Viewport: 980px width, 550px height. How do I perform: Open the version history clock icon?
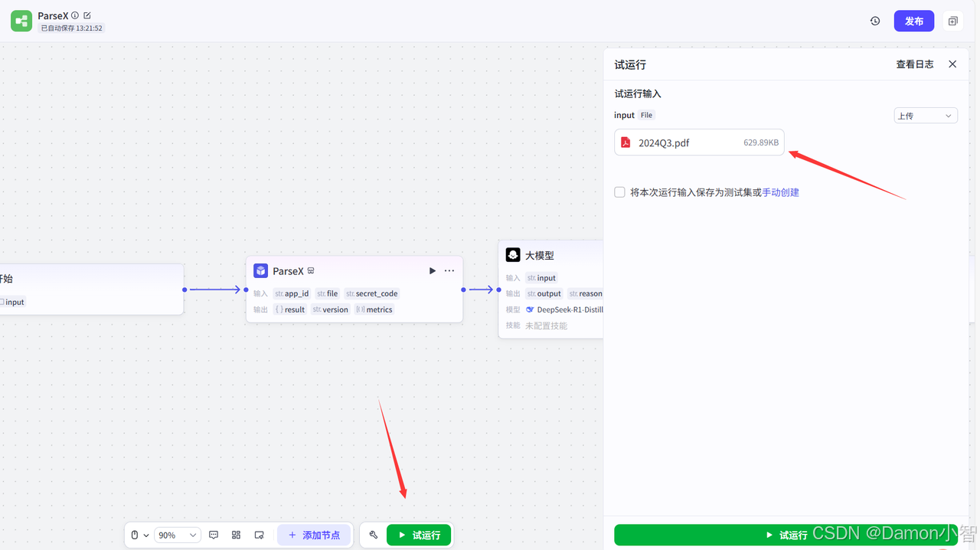click(875, 21)
